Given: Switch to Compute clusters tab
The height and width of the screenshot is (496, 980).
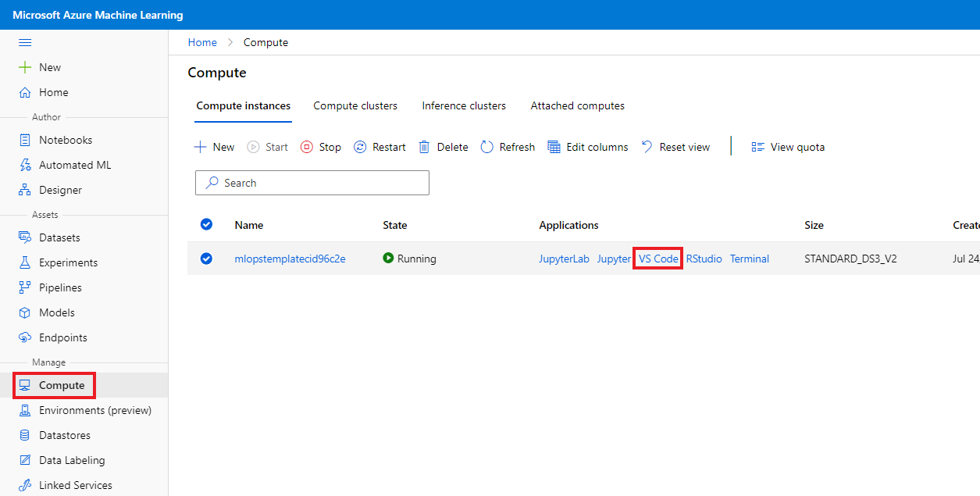Looking at the screenshot, I should pos(355,105).
